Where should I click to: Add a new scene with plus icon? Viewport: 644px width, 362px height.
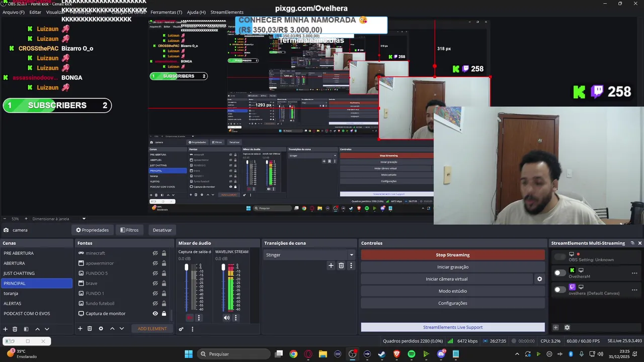point(6,329)
